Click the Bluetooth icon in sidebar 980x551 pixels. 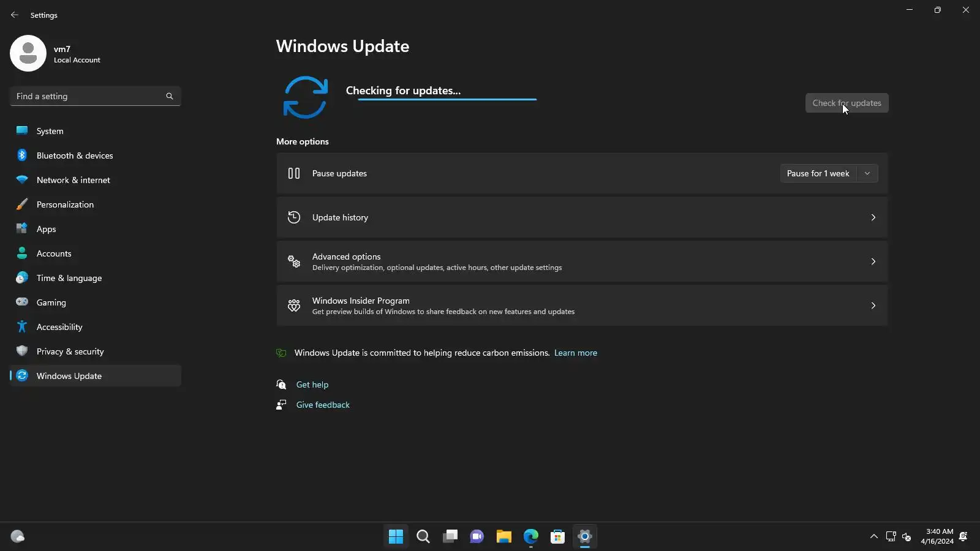pyautogui.click(x=22, y=155)
